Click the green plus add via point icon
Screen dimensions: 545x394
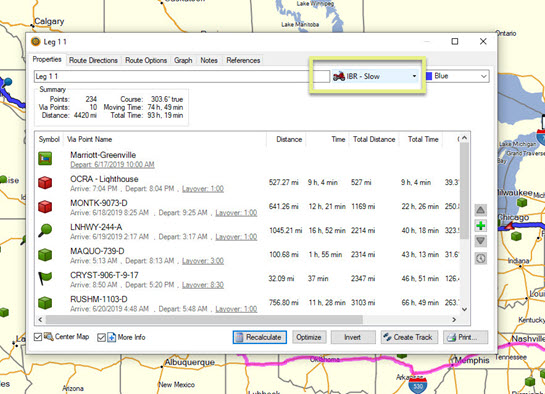pos(481,226)
